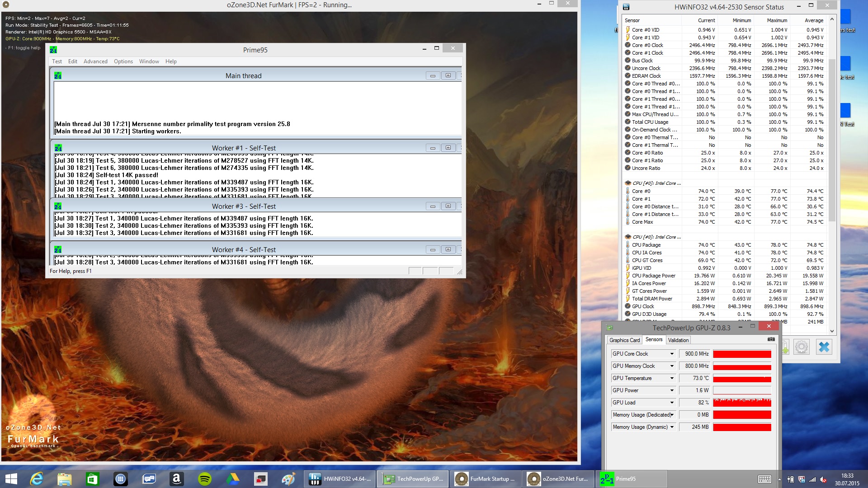This screenshot has height=488, width=868.
Task: Open the chat bubbles app on the taskbar
Action: [148, 479]
